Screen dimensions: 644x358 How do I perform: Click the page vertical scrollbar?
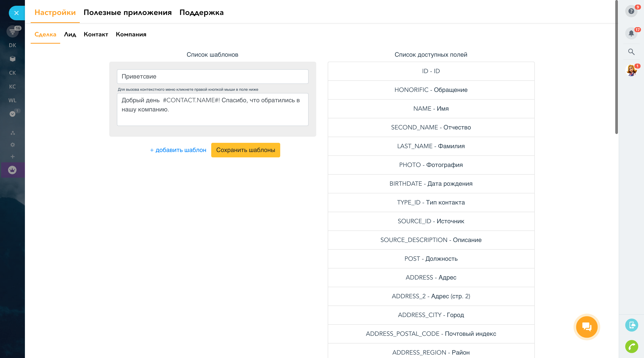617,67
